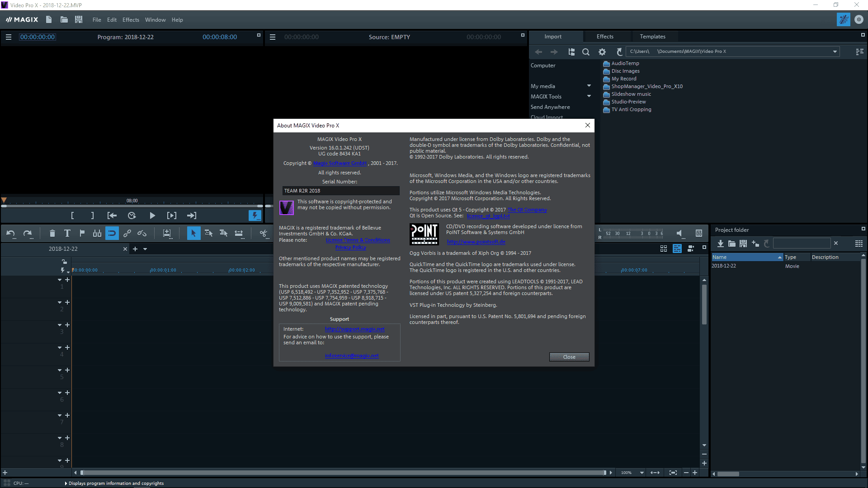Open the Magix Software GmbH link
The image size is (868, 488).
click(340, 163)
